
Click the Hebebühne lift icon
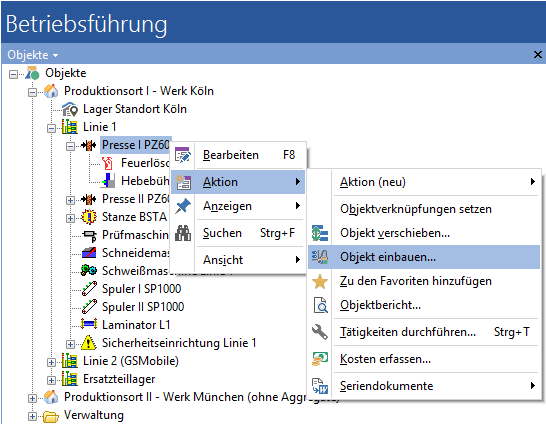click(108, 181)
